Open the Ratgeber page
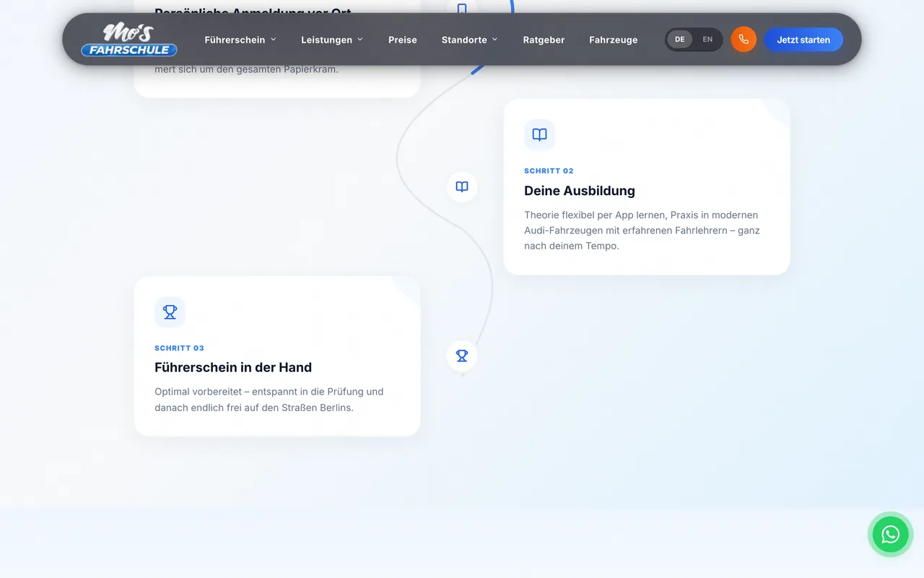The width and height of the screenshot is (924, 578). click(x=544, y=40)
